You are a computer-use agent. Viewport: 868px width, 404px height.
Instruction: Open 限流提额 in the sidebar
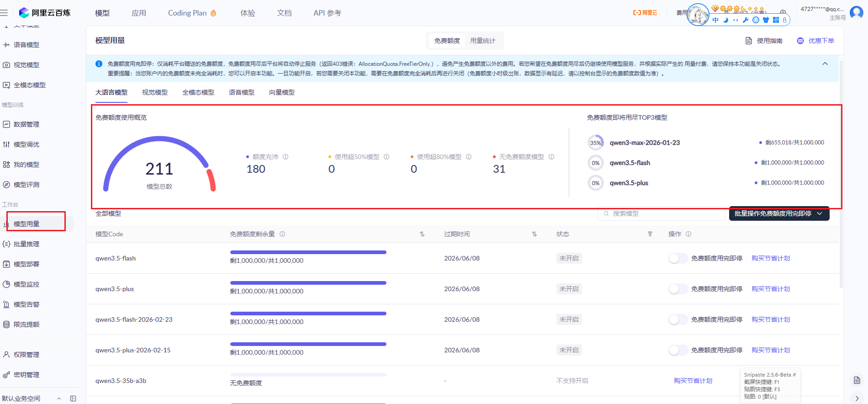coord(26,324)
